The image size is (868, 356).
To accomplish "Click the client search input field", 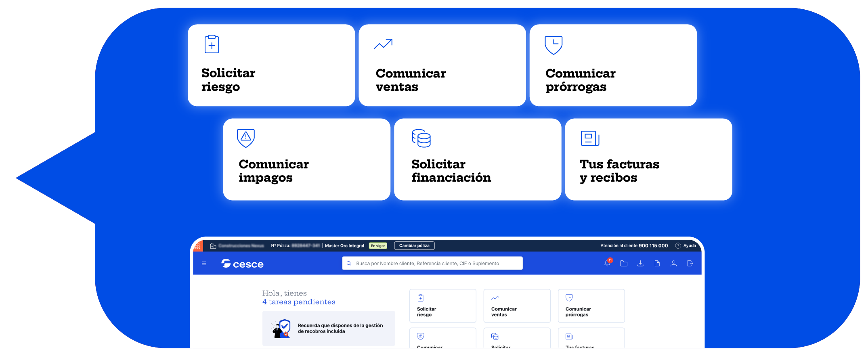I will click(x=432, y=263).
